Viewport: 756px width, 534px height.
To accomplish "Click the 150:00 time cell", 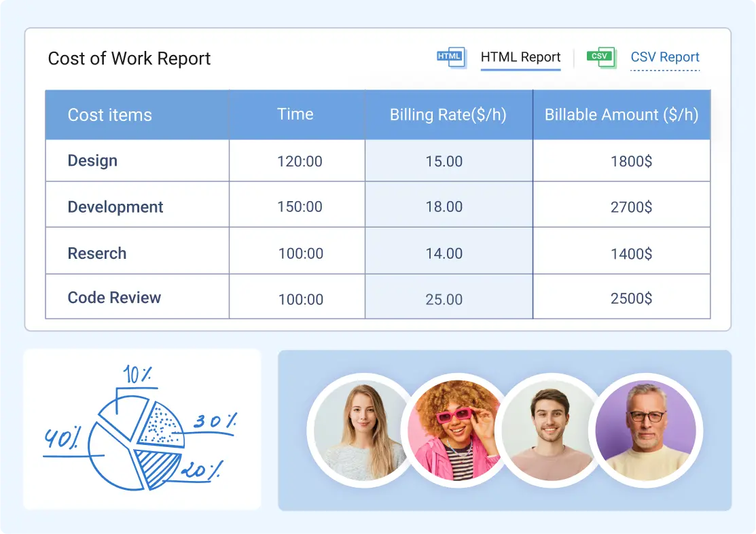I will pyautogui.click(x=297, y=204).
